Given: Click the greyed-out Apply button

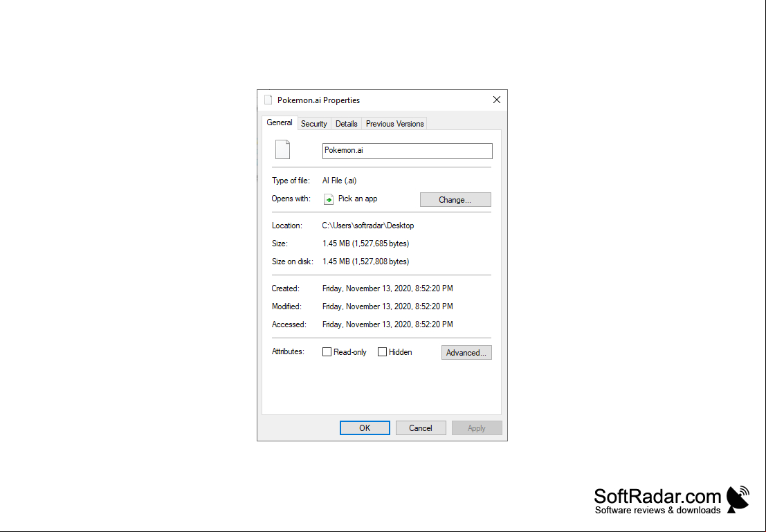Looking at the screenshot, I should 476,428.
